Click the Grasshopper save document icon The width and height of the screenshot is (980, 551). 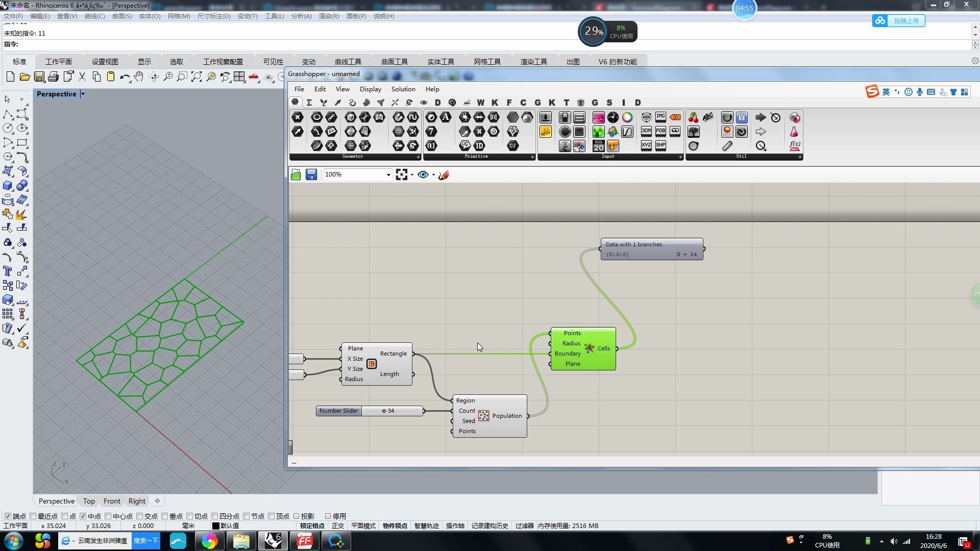coord(311,175)
